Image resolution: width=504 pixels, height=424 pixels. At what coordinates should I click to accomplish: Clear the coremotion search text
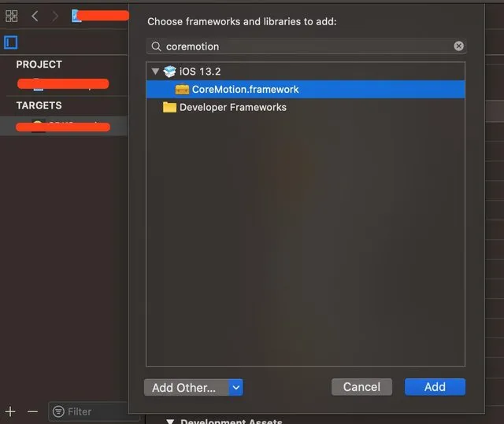pyautogui.click(x=458, y=46)
